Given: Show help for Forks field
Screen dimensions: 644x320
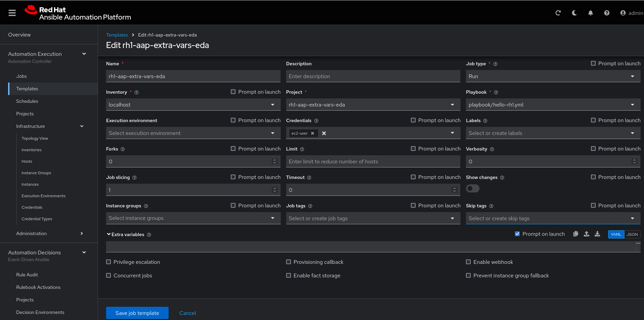Looking at the screenshot, I should tap(123, 149).
